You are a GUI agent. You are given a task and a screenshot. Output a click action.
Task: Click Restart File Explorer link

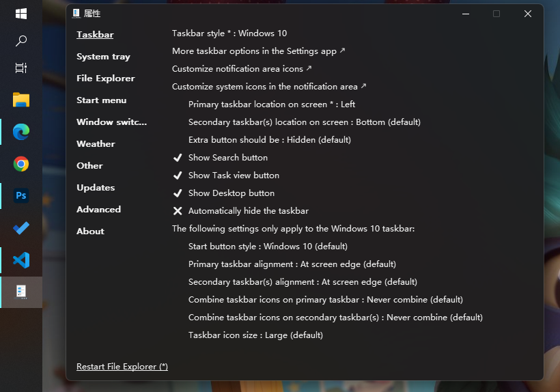point(122,367)
